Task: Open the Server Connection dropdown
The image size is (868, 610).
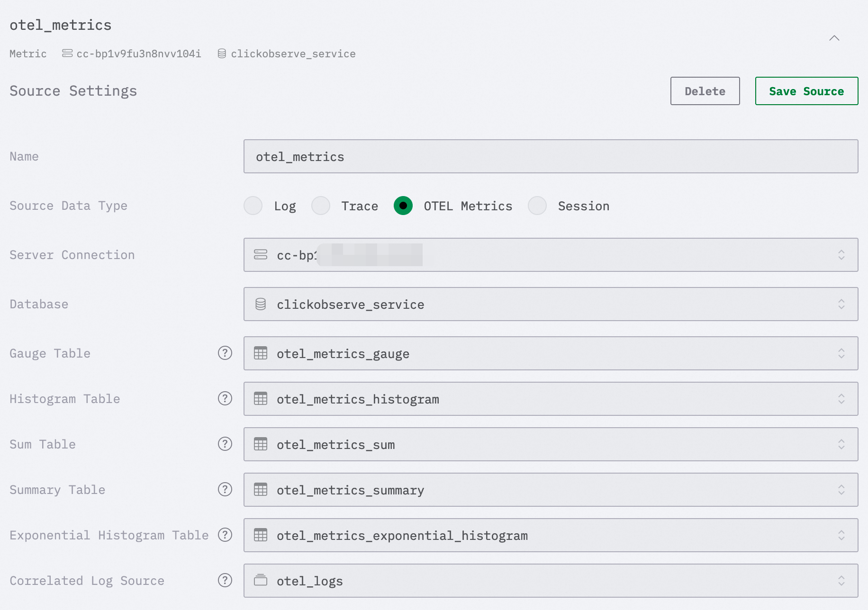Action: pyautogui.click(x=551, y=255)
